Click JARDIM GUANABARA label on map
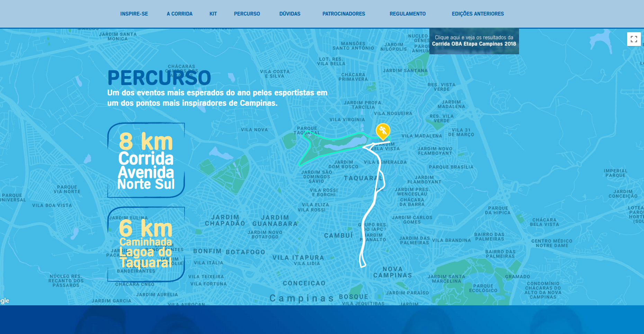This screenshot has height=334, width=644. point(275,221)
